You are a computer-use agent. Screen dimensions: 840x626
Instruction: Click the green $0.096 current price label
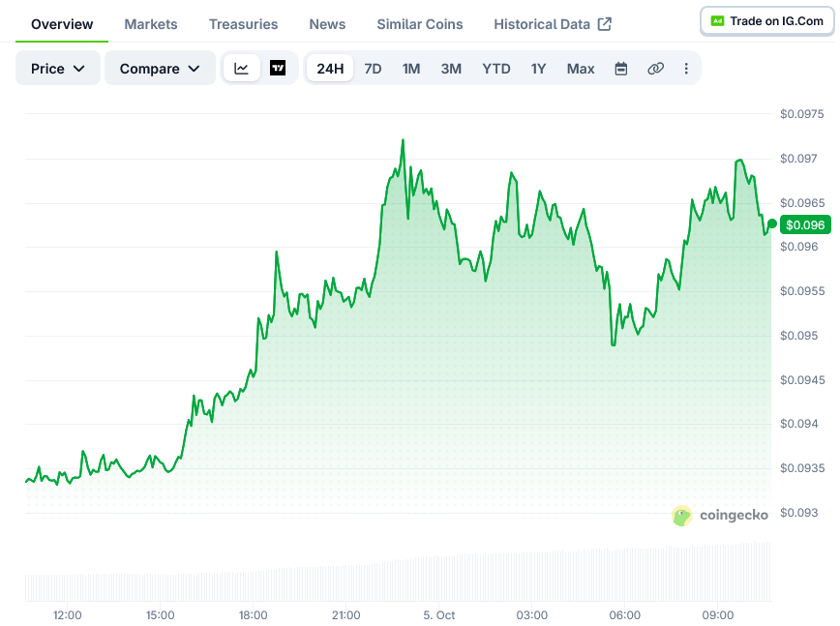point(805,224)
